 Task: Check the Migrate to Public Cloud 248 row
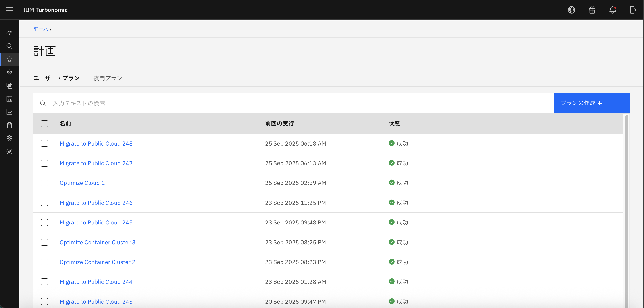pos(44,143)
